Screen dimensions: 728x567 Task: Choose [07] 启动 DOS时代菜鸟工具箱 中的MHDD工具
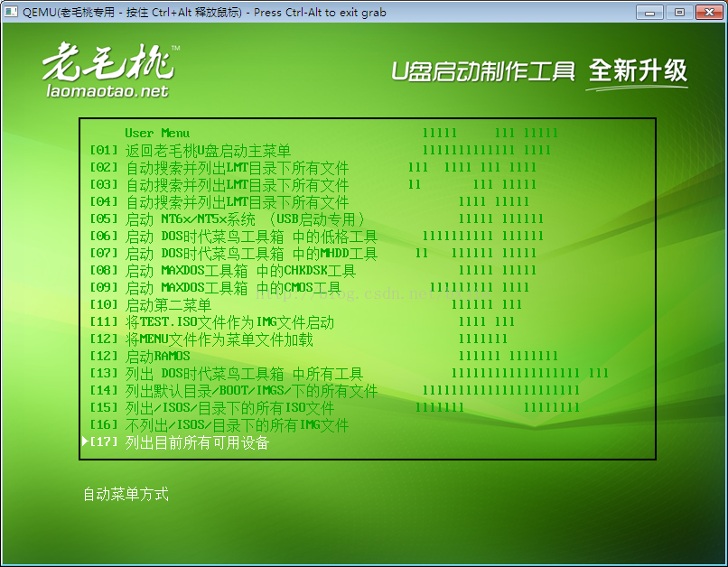234,254
